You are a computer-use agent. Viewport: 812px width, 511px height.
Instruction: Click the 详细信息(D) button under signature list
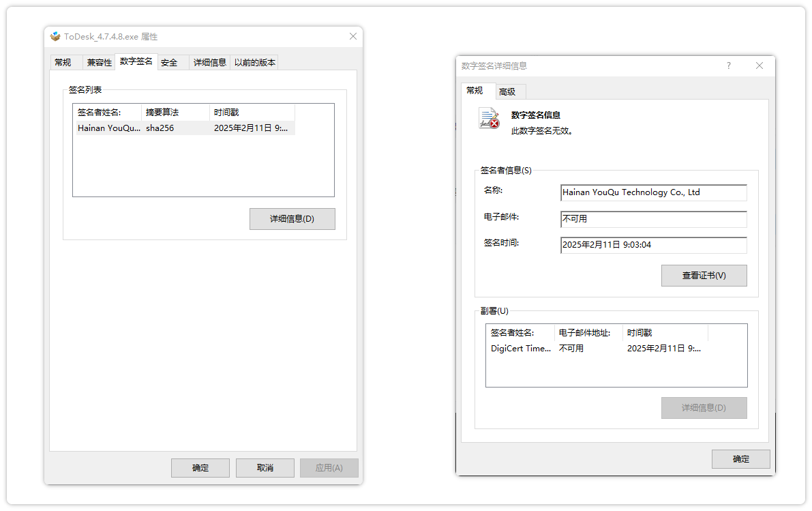[292, 219]
